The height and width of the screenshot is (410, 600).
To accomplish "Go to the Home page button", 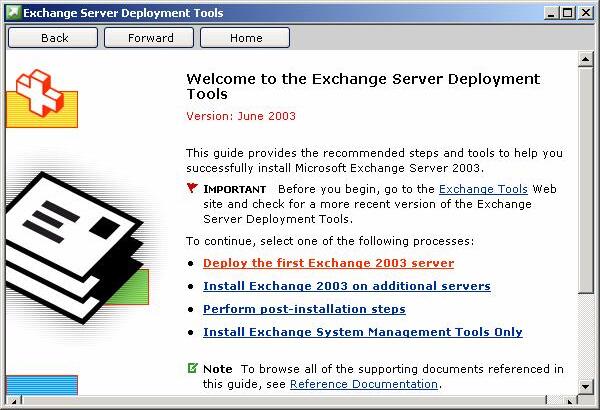I will click(245, 38).
